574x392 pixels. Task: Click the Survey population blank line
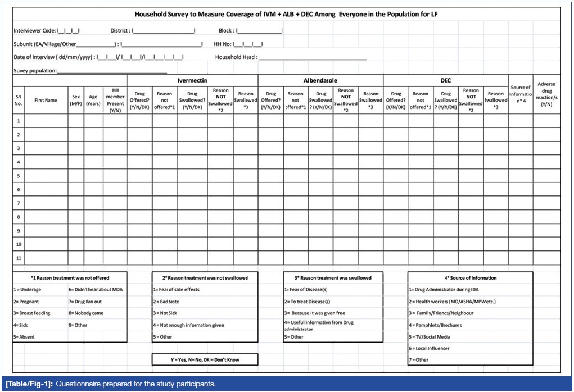tap(112, 71)
